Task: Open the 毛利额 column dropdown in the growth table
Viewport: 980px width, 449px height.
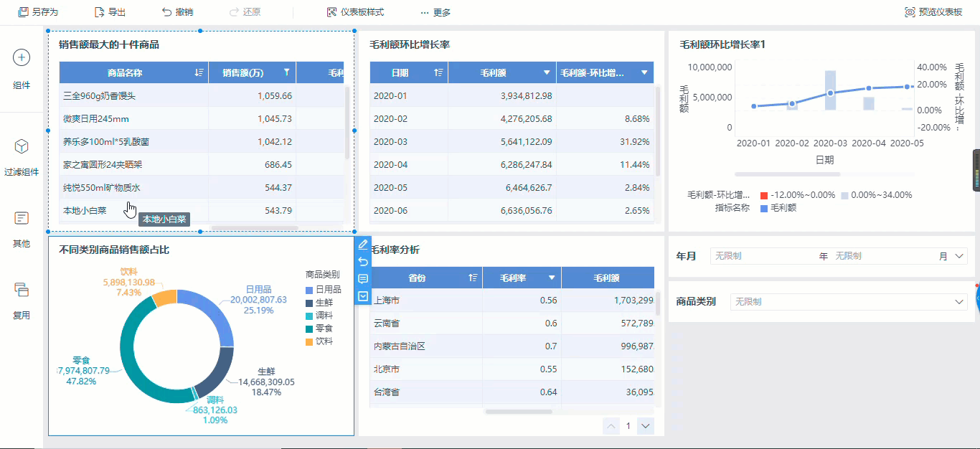Action: [x=547, y=72]
